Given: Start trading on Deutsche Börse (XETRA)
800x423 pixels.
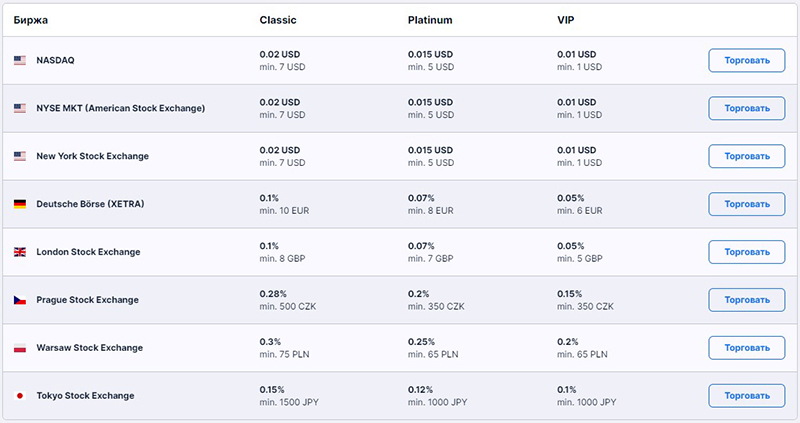Looking at the screenshot, I should click(746, 204).
